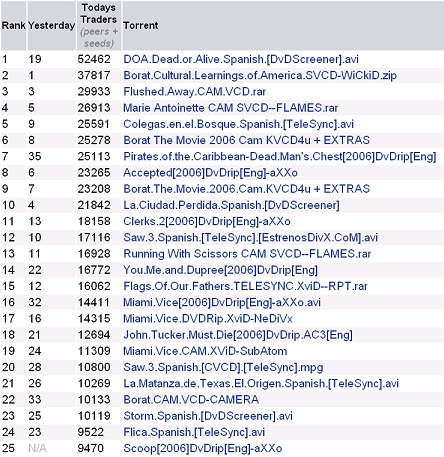444x457 pixels.
Task: Select Marie Antoinette CAM SVCD--FLAMES.rar link
Action: (x=231, y=108)
